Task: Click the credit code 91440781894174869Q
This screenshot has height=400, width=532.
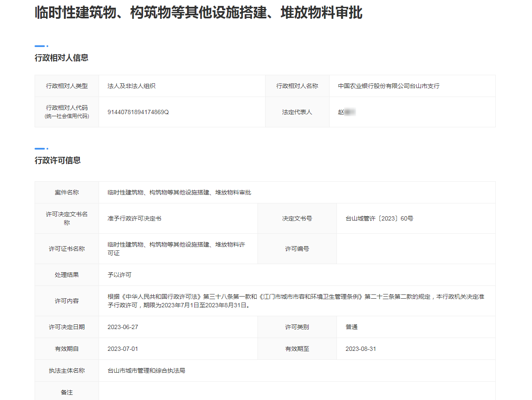Action: pos(138,112)
